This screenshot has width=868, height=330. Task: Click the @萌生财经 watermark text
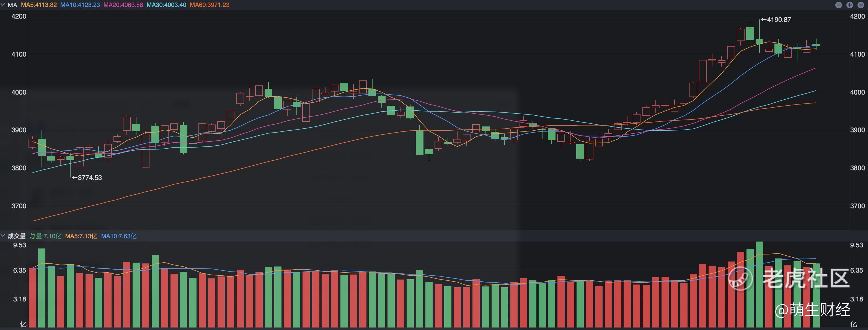tap(812, 310)
